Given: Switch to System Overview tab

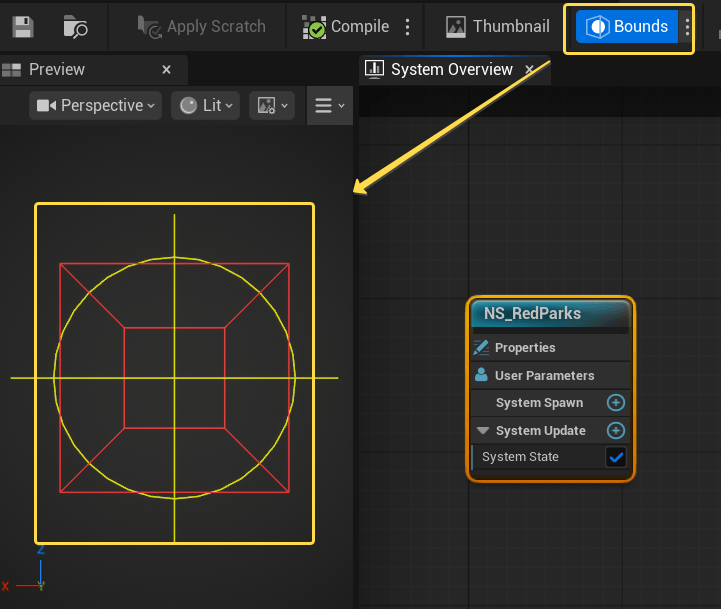Looking at the screenshot, I should coord(451,69).
